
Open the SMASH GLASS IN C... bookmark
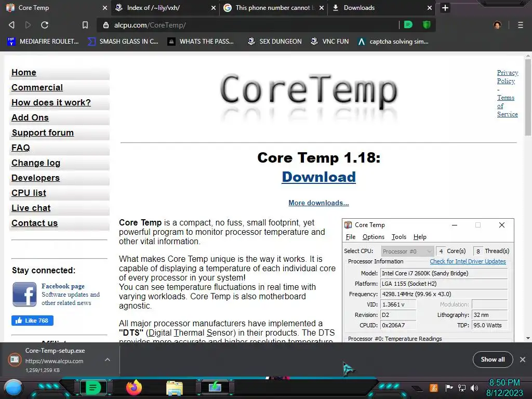coord(123,42)
